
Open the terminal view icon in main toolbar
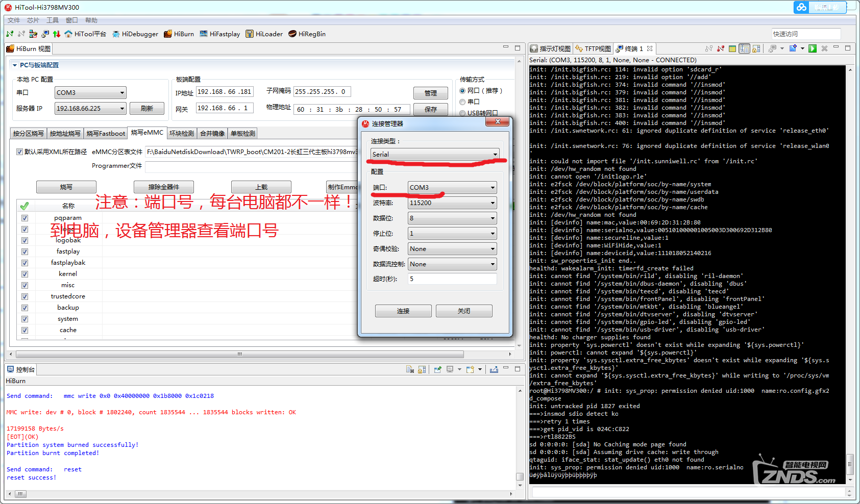click(45, 34)
